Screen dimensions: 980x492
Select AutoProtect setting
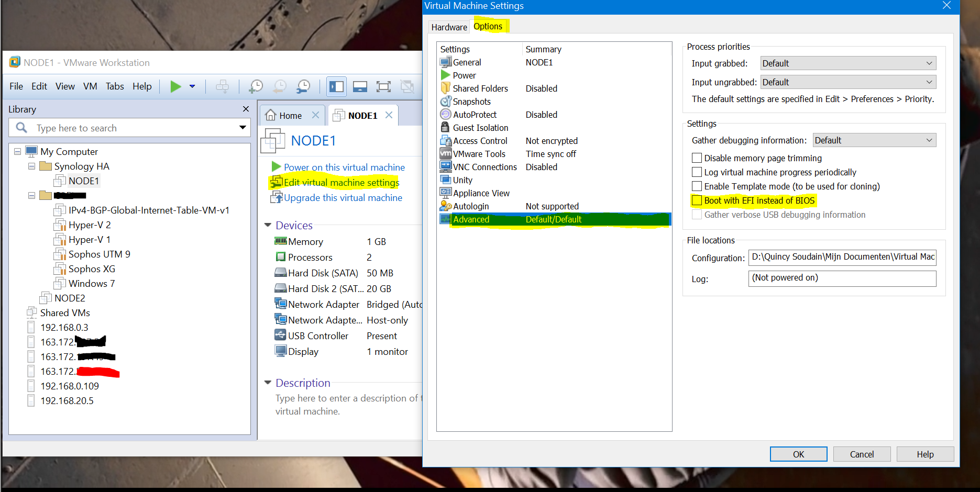(x=475, y=115)
